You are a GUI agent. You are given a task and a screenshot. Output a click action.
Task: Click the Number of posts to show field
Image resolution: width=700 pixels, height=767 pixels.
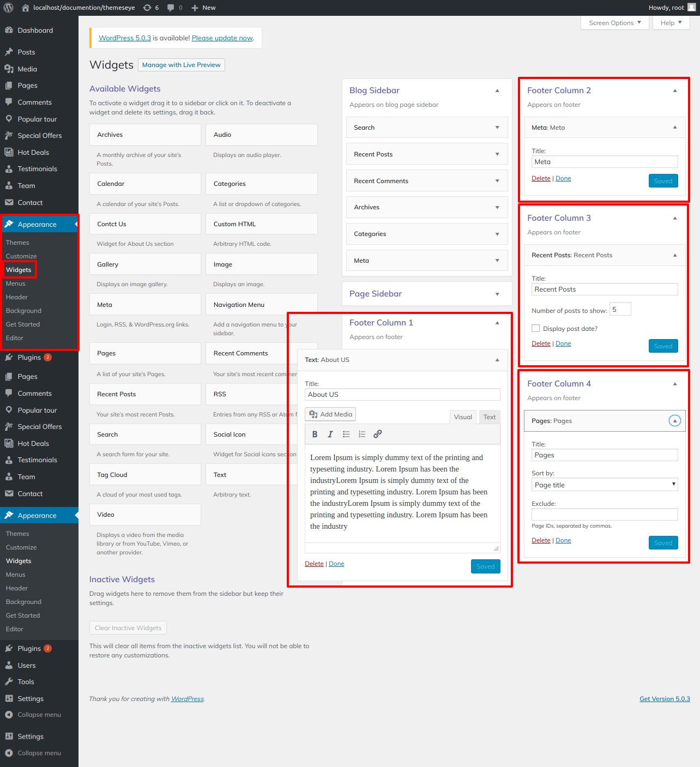(x=620, y=309)
